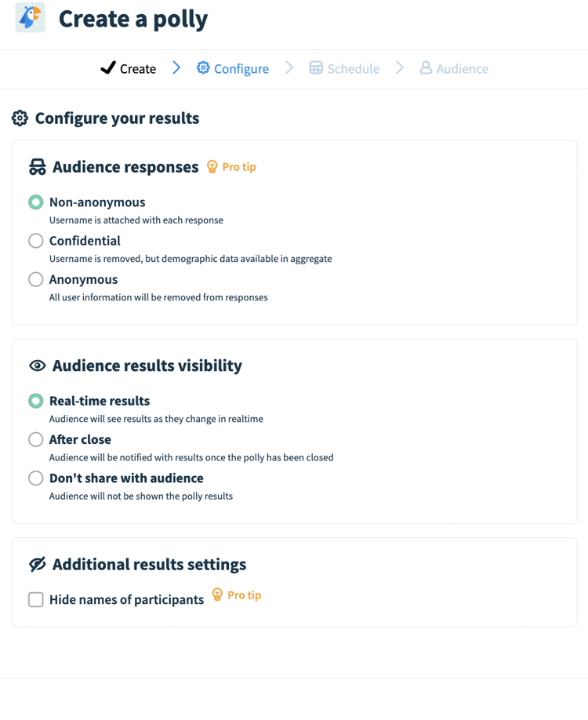Click the person icon beside Audience step

425,69
